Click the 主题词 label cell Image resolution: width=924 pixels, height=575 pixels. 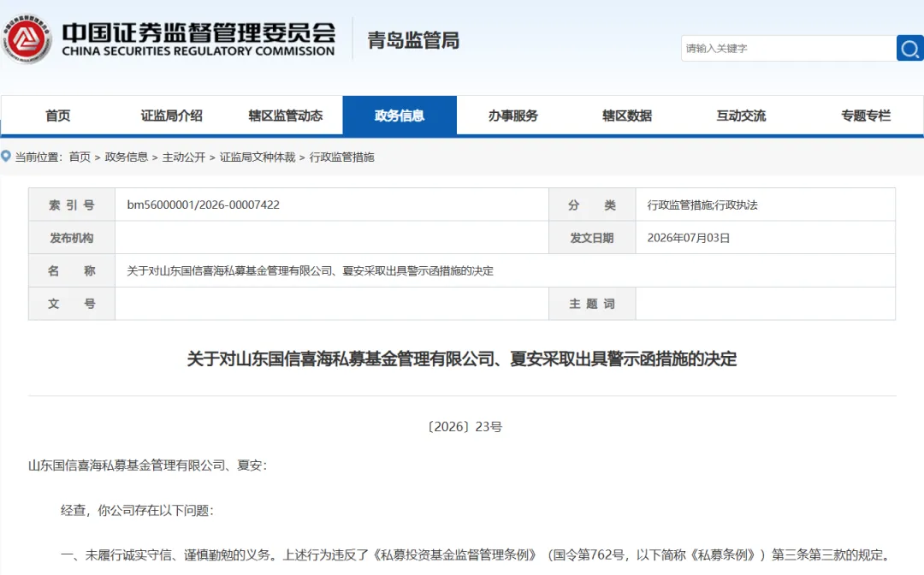pos(592,304)
